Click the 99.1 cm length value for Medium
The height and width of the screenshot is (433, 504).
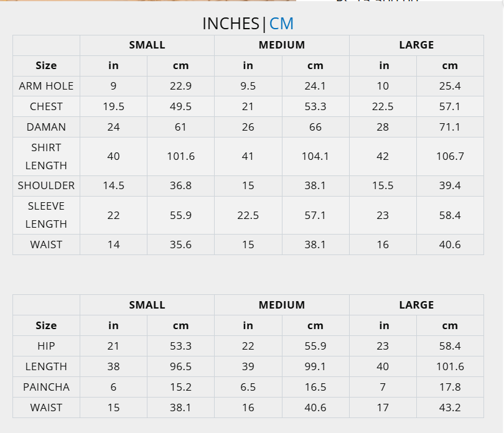315,366
